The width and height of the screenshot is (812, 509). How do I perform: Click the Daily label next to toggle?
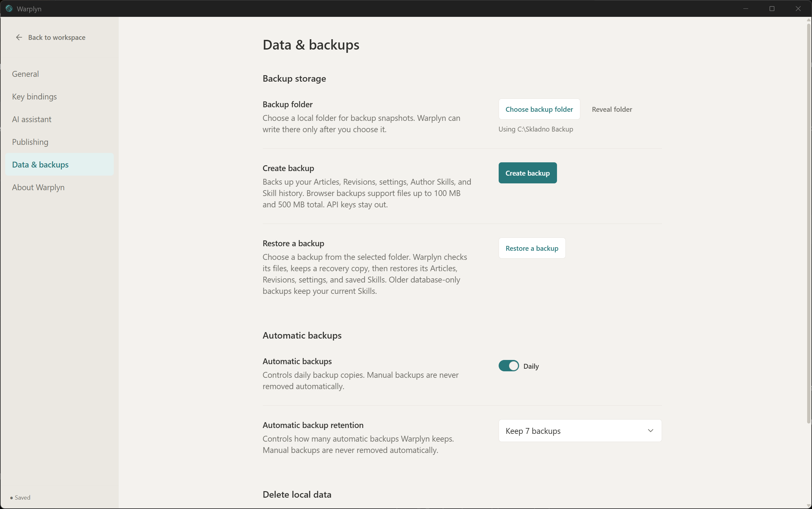pos(531,366)
